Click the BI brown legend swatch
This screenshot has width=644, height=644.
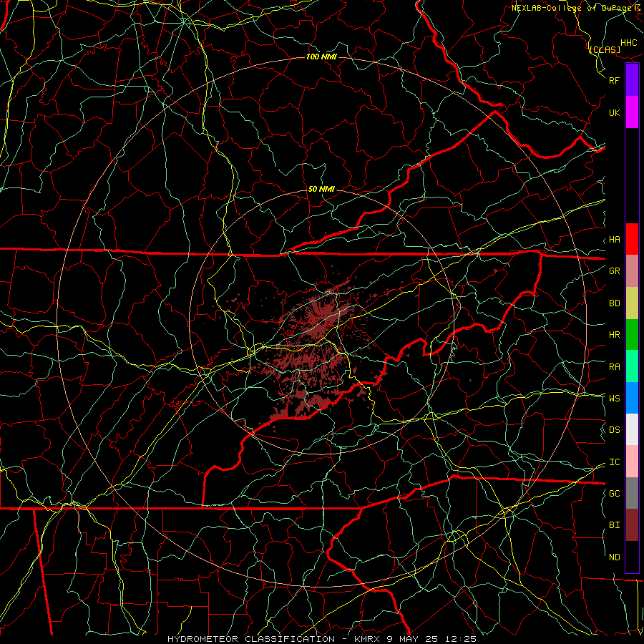coord(632,525)
